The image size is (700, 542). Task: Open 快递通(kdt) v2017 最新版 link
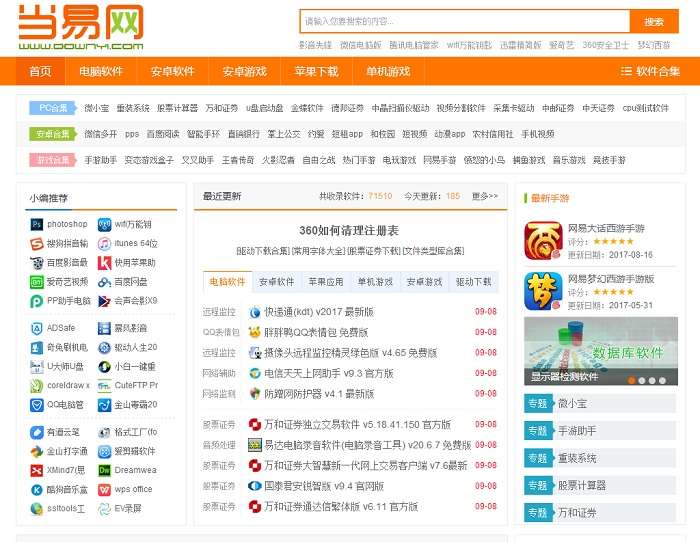(x=319, y=312)
